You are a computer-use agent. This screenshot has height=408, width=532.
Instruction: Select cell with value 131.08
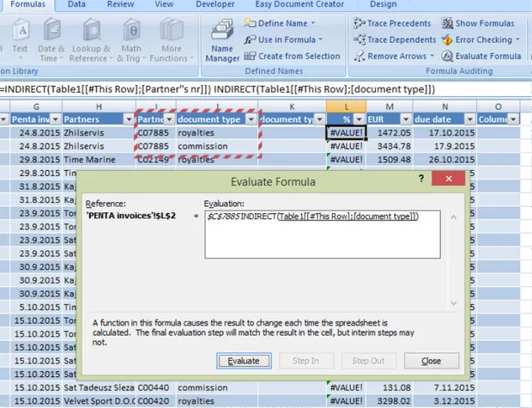coord(390,387)
